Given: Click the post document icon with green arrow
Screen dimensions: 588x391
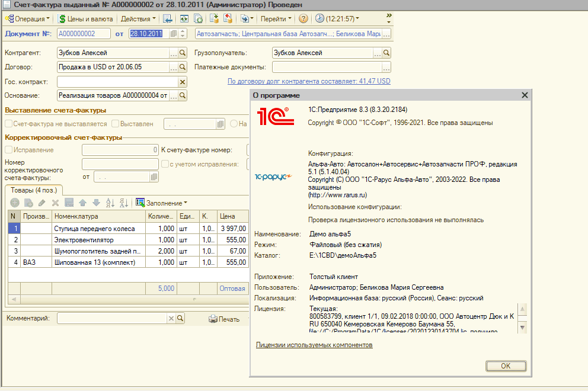Looking at the screenshot, I should pyautogui.click(x=214, y=19).
